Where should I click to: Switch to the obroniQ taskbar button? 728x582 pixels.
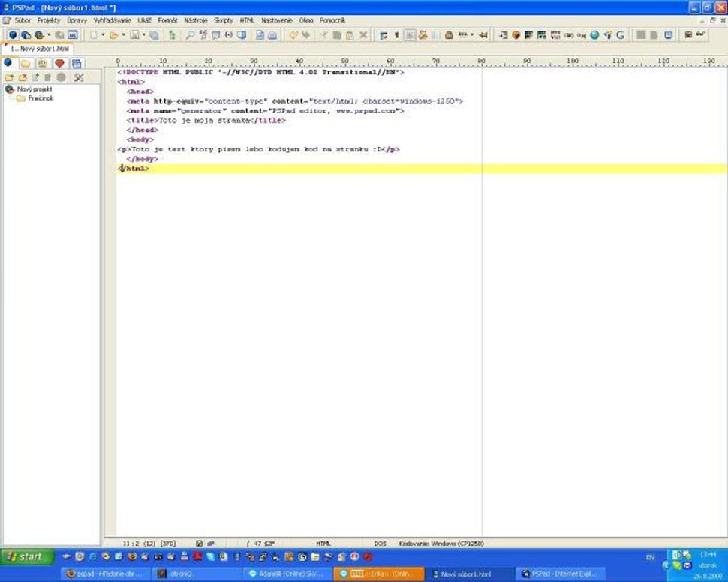[197, 574]
